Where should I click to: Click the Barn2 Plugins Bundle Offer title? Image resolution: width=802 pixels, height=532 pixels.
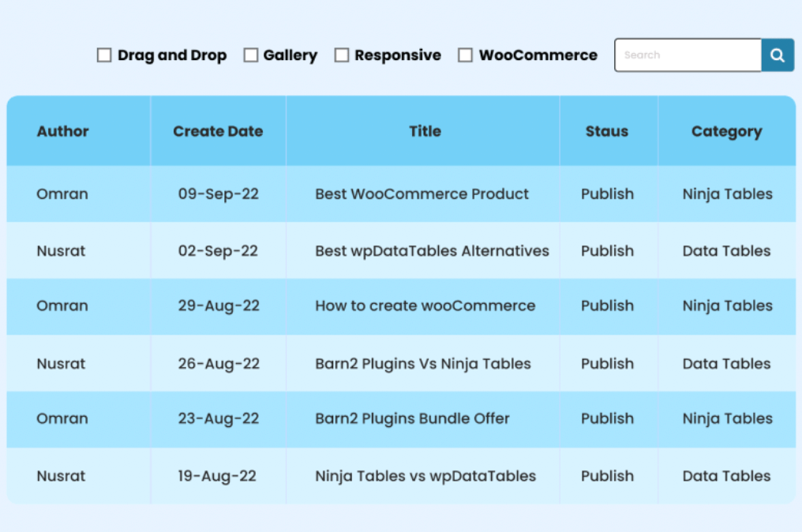click(x=412, y=419)
